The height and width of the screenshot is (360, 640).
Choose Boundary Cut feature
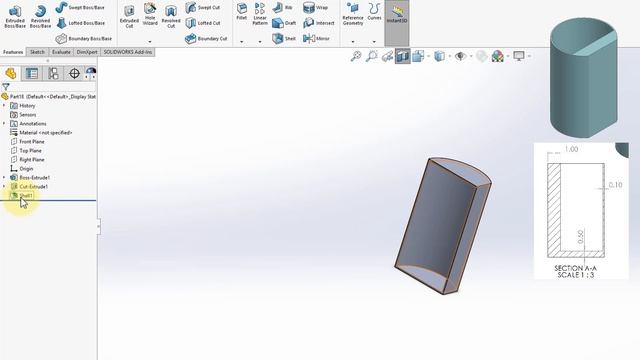coord(206,38)
